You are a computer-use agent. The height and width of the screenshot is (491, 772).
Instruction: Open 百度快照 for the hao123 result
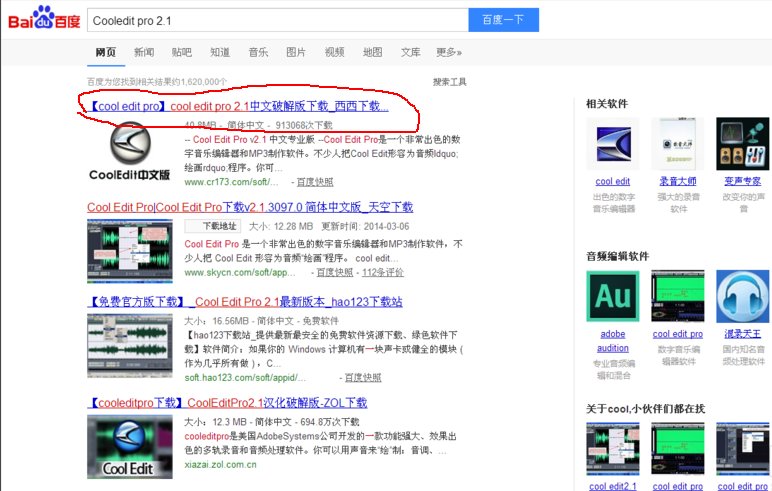(362, 378)
